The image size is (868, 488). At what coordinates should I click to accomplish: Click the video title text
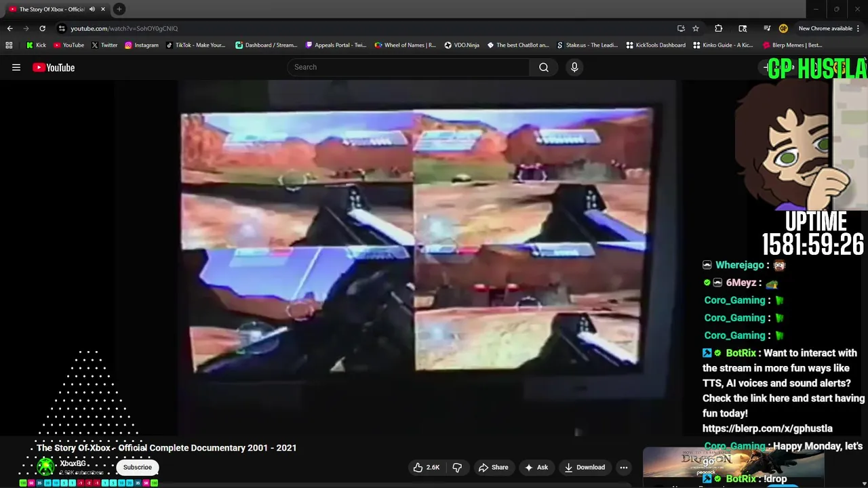166,448
